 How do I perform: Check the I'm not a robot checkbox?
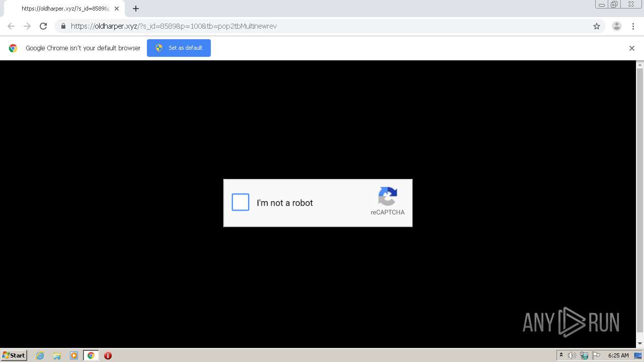[x=240, y=202]
